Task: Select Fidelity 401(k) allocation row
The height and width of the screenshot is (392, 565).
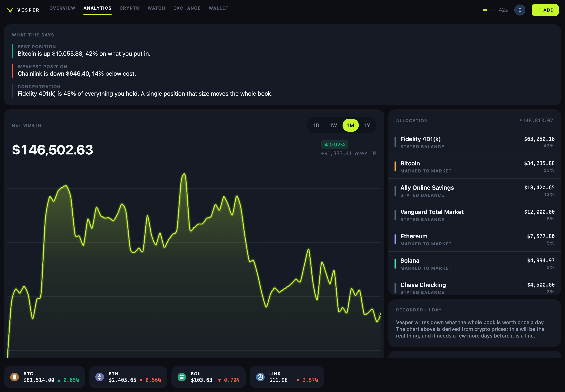Action: [474, 142]
